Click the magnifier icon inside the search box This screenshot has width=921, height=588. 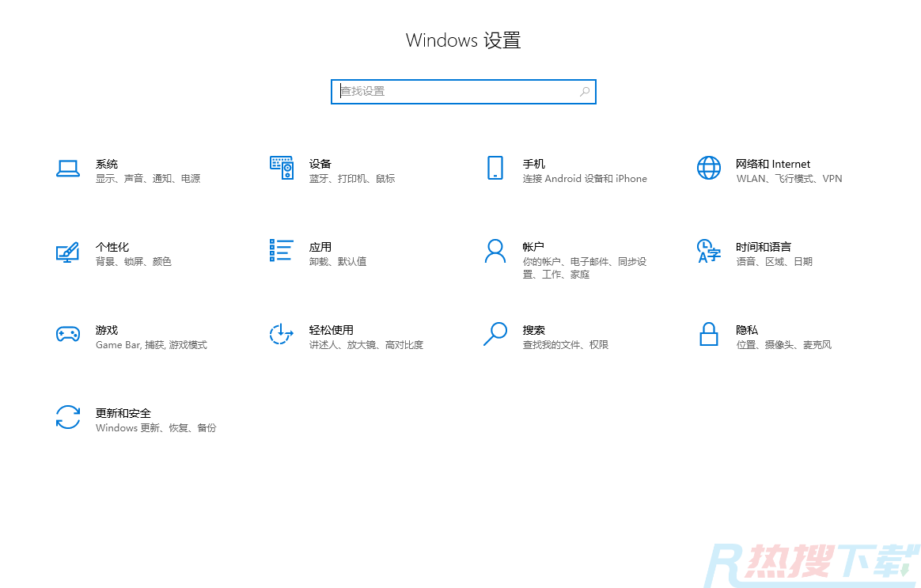tap(585, 92)
